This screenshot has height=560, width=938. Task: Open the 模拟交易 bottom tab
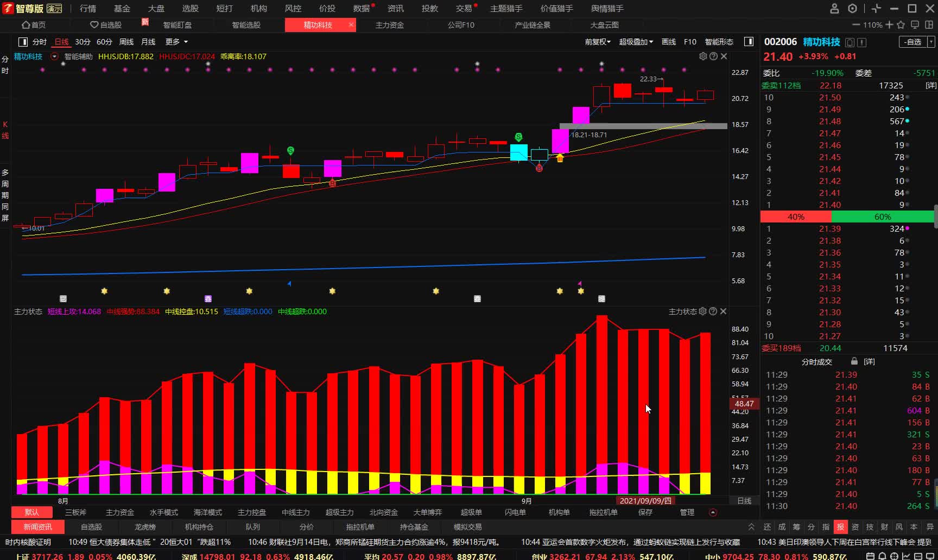[468, 527]
